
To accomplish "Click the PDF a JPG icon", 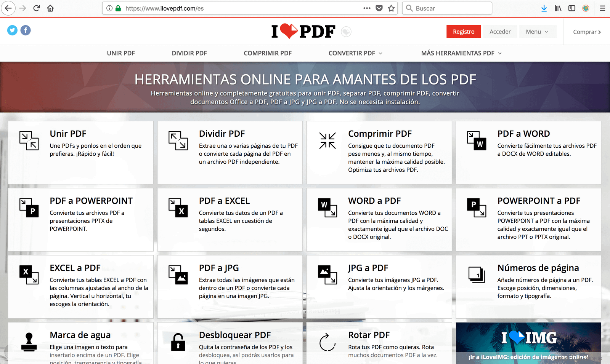I will 178,275.
